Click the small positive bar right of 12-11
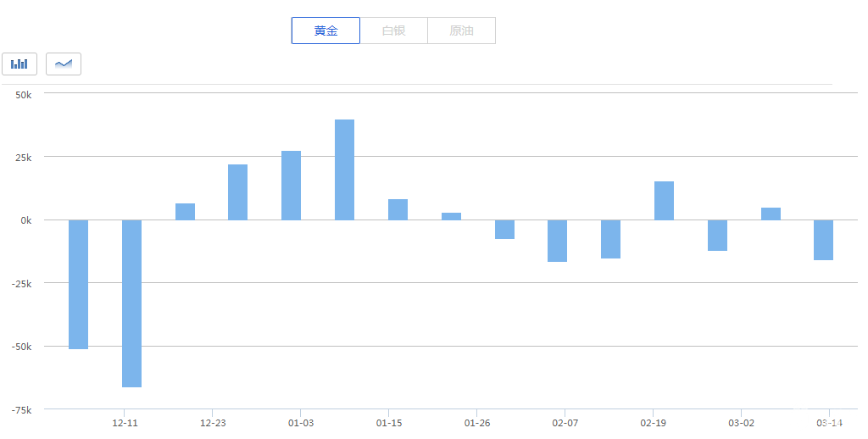 tap(185, 212)
